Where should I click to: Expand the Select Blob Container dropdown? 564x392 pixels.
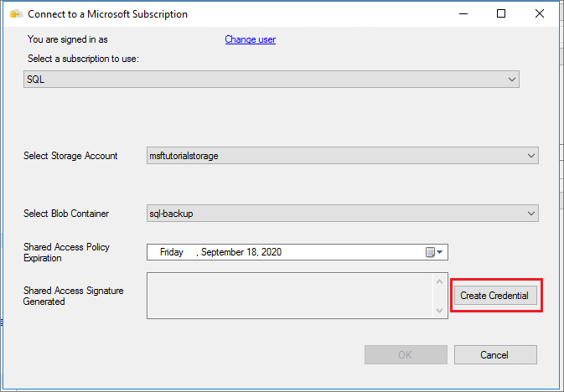tap(530, 214)
